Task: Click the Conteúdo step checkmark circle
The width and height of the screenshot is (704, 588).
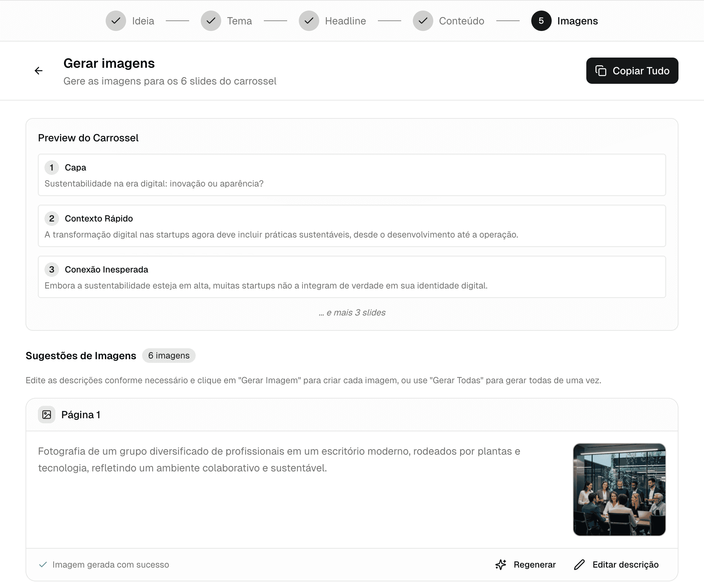Action: 423,21
